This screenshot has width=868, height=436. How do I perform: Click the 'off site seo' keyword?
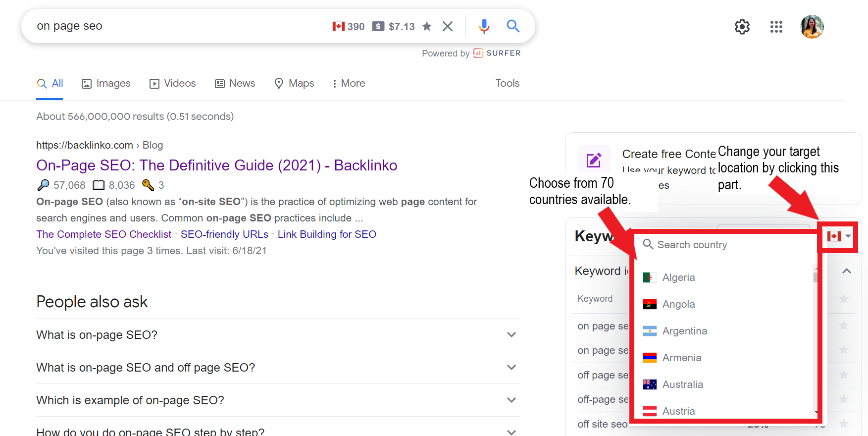pyautogui.click(x=602, y=424)
